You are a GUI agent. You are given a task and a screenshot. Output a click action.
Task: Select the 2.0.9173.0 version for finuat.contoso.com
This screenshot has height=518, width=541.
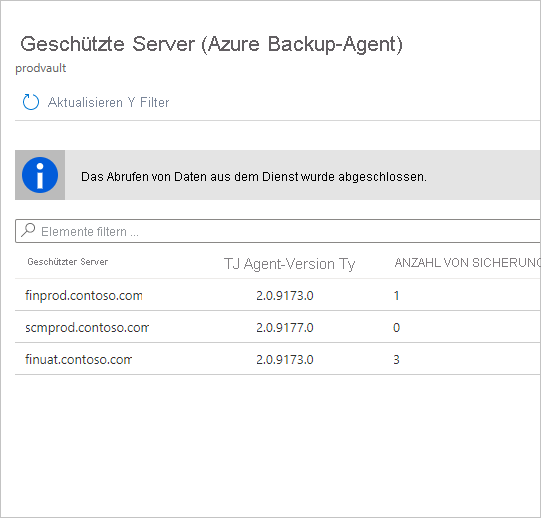pos(285,360)
